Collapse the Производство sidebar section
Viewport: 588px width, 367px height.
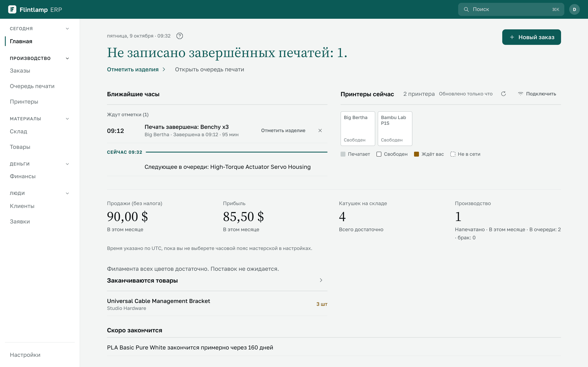coord(67,59)
